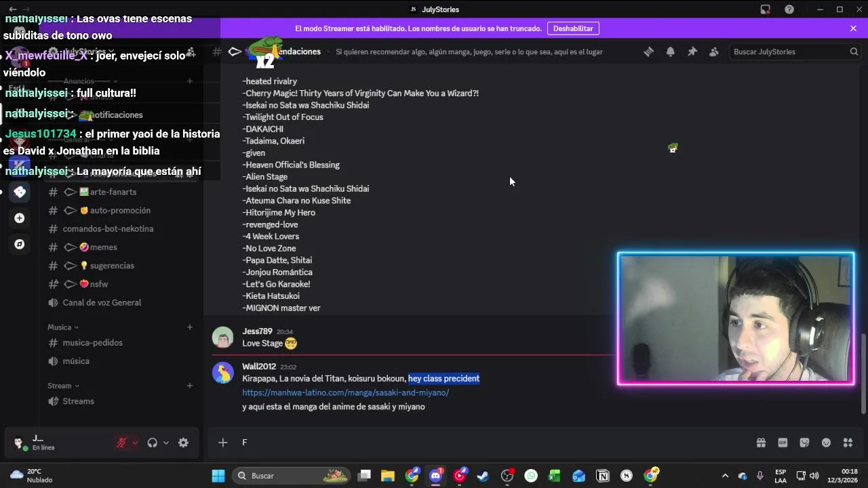Screen dimensions: 868x488
Task: Expand headphone output options arrow
Action: (x=165, y=443)
